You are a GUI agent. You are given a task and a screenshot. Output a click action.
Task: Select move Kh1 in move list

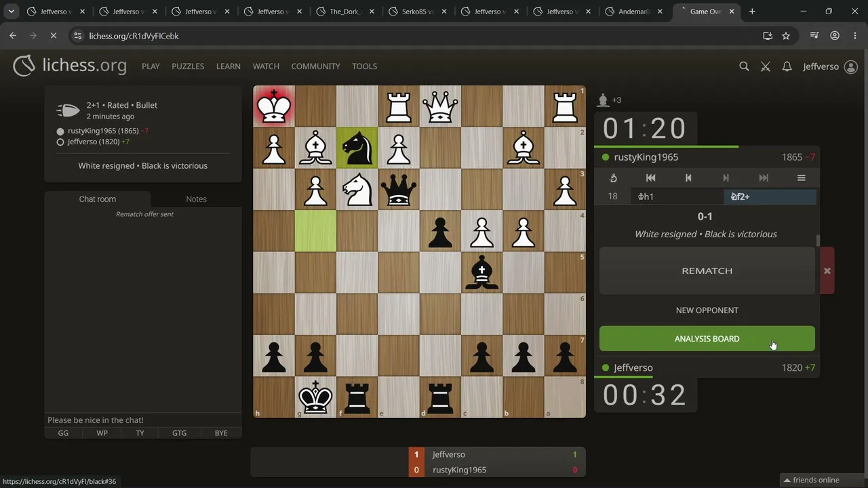pos(677,197)
